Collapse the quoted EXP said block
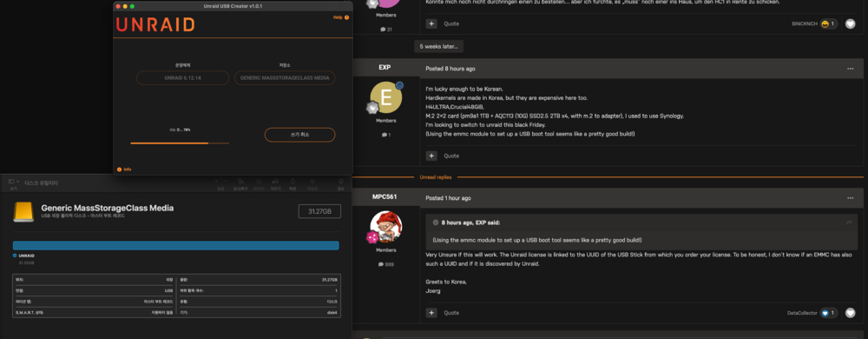The width and height of the screenshot is (868, 339). click(436, 223)
